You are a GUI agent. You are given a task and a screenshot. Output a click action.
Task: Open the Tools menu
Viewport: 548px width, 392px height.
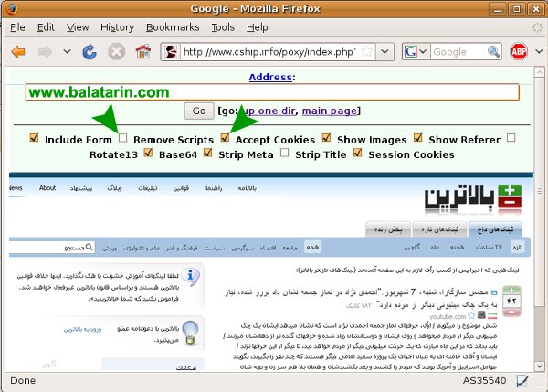(223, 27)
